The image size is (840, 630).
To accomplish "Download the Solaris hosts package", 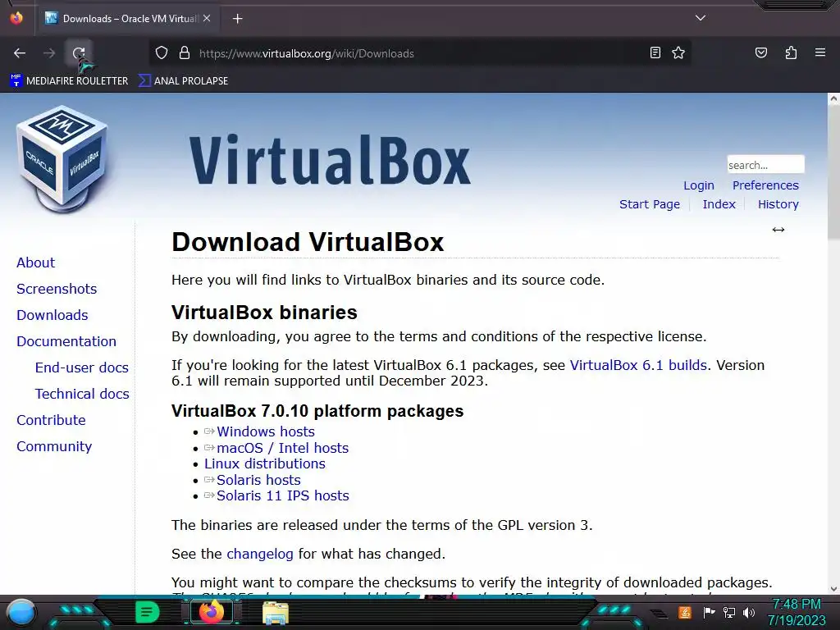I will click(x=258, y=480).
